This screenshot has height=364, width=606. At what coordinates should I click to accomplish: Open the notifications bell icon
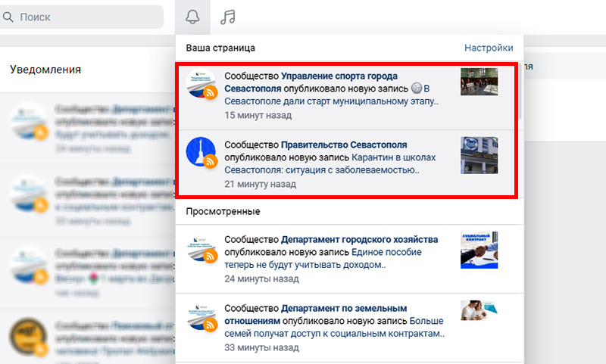(192, 17)
